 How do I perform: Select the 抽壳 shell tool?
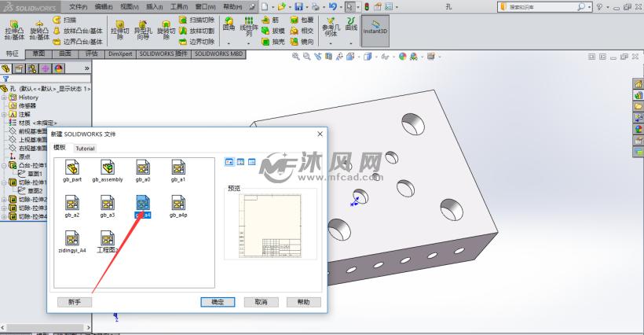(273, 42)
